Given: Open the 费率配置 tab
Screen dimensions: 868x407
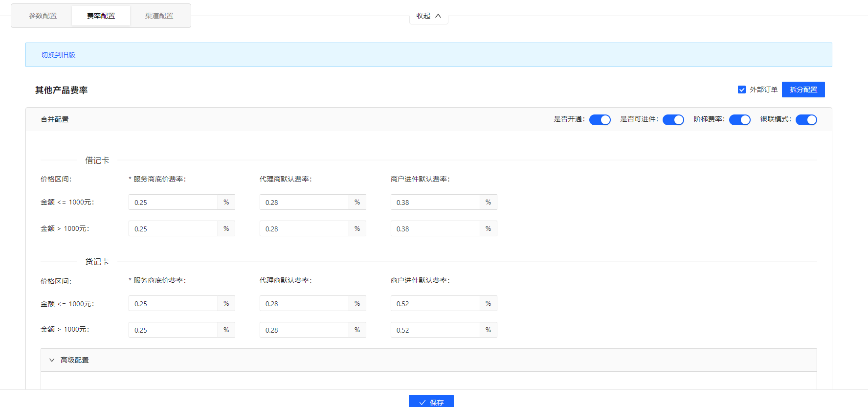Looking at the screenshot, I should pos(101,16).
